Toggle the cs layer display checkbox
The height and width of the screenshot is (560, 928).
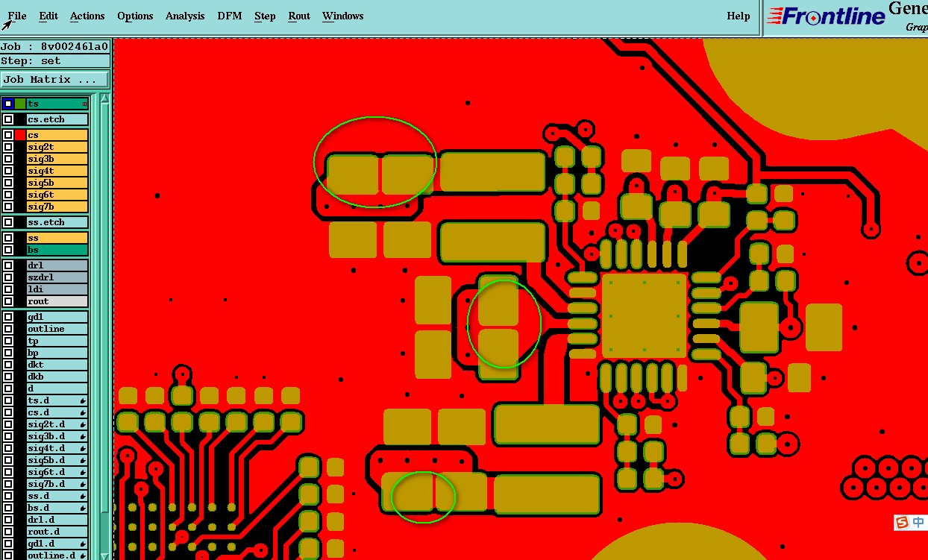tap(8, 135)
